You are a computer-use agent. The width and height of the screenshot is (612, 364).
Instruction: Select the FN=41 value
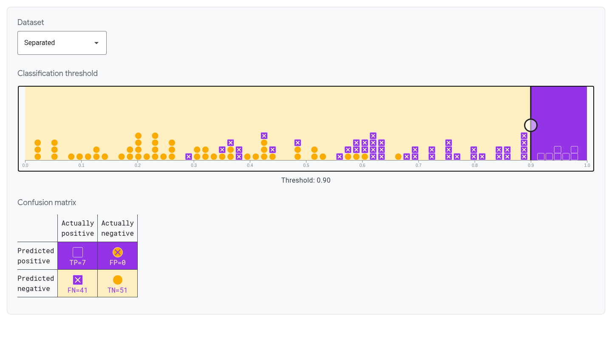(78, 291)
